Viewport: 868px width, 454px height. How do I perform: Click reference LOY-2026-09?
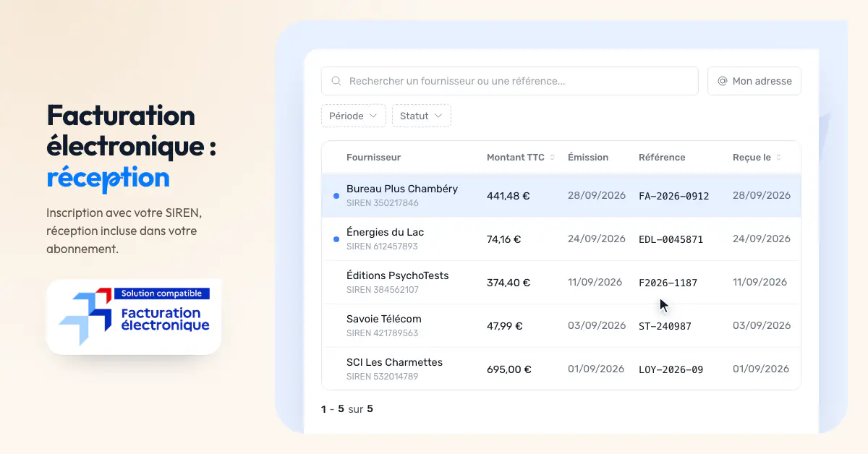pos(671,369)
